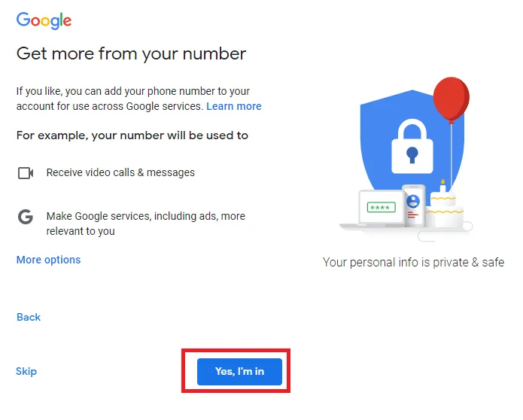Click the Get more from your number heading
This screenshot has height=420, width=523.
click(131, 53)
